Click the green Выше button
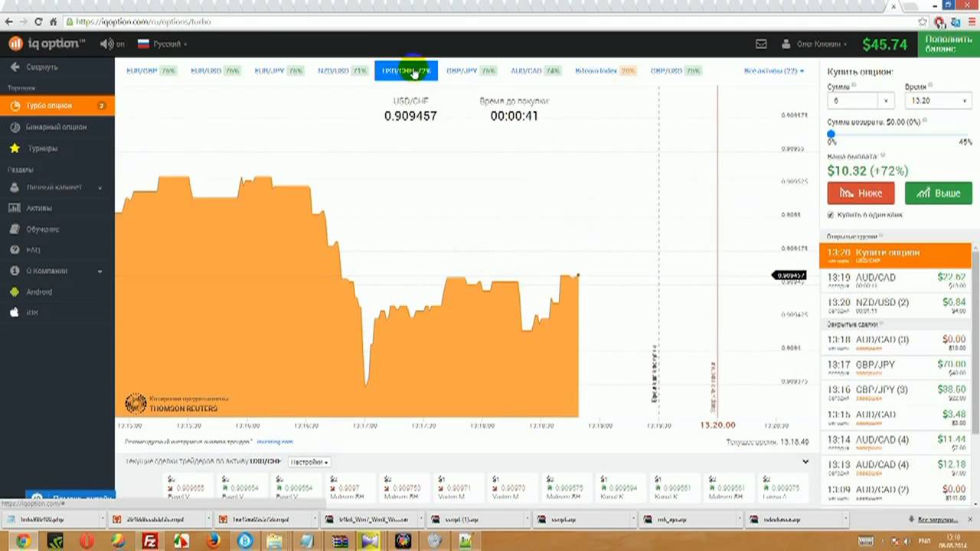The image size is (980, 551). click(x=938, y=193)
